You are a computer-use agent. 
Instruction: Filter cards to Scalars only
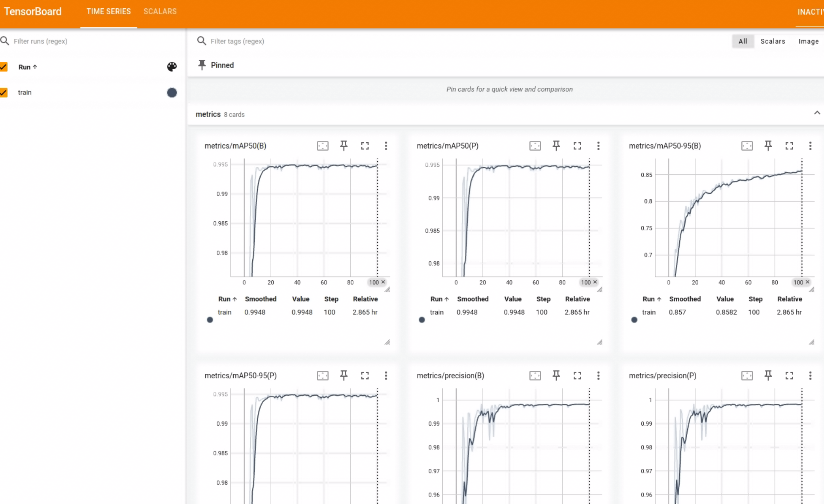(x=772, y=41)
